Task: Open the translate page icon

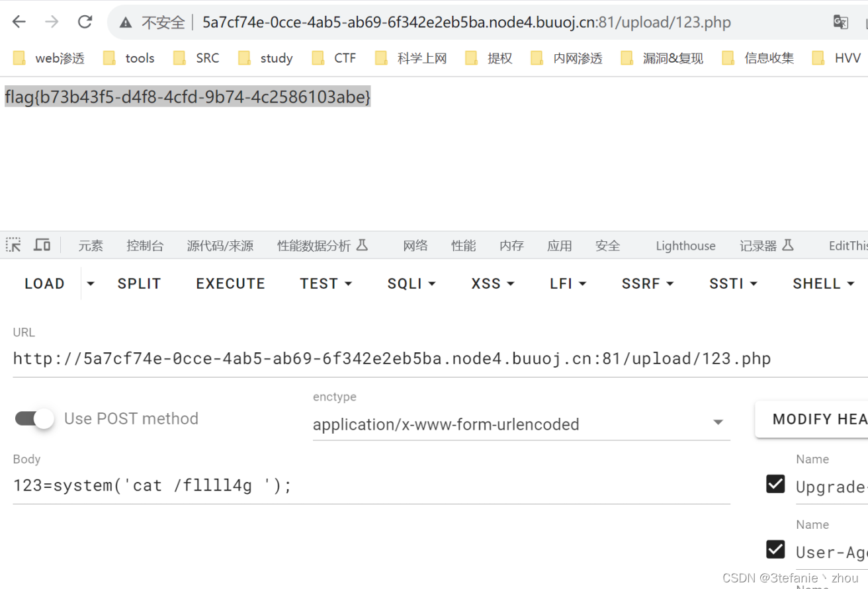Action: tap(841, 22)
